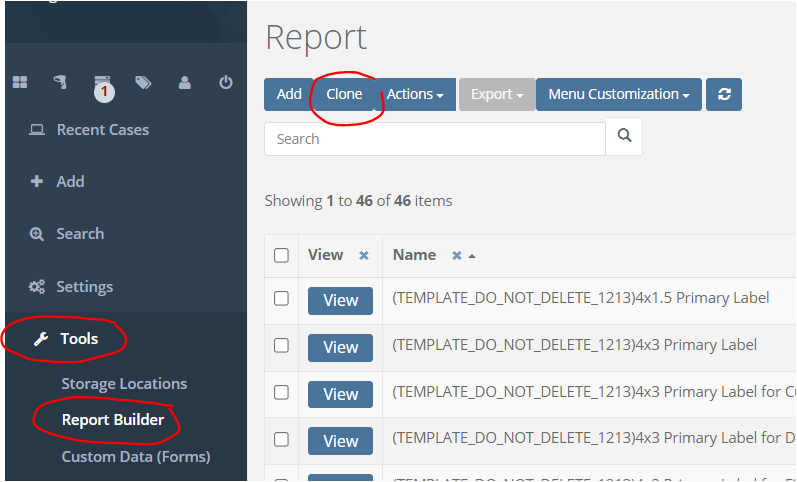Tick checkbox for 4x3 Primary Label row

282,345
